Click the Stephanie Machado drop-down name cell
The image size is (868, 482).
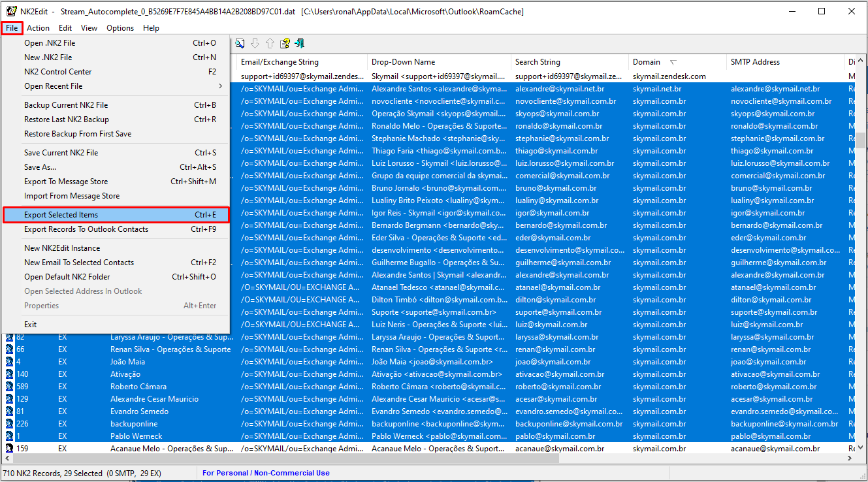coord(438,138)
